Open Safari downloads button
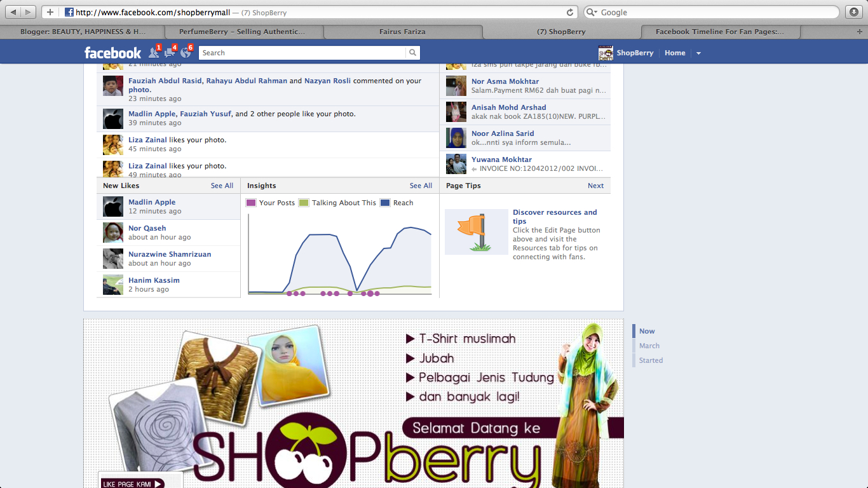 tap(853, 12)
